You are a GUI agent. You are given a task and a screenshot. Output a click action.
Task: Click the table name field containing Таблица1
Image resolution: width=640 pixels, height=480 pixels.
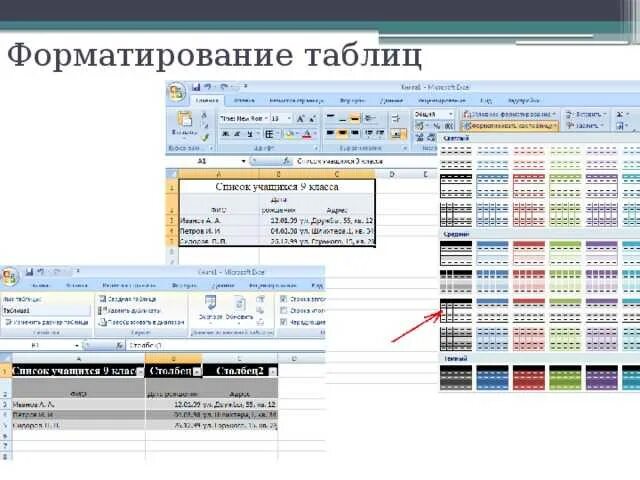coord(46,311)
